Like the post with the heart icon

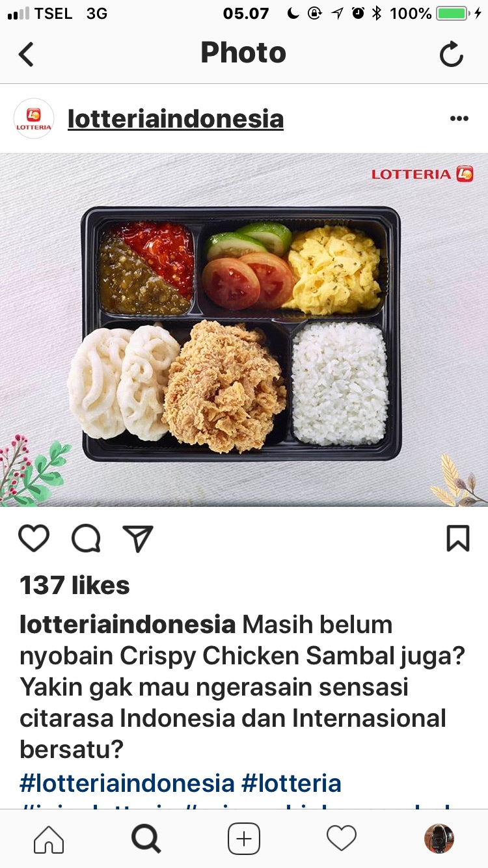(x=34, y=538)
